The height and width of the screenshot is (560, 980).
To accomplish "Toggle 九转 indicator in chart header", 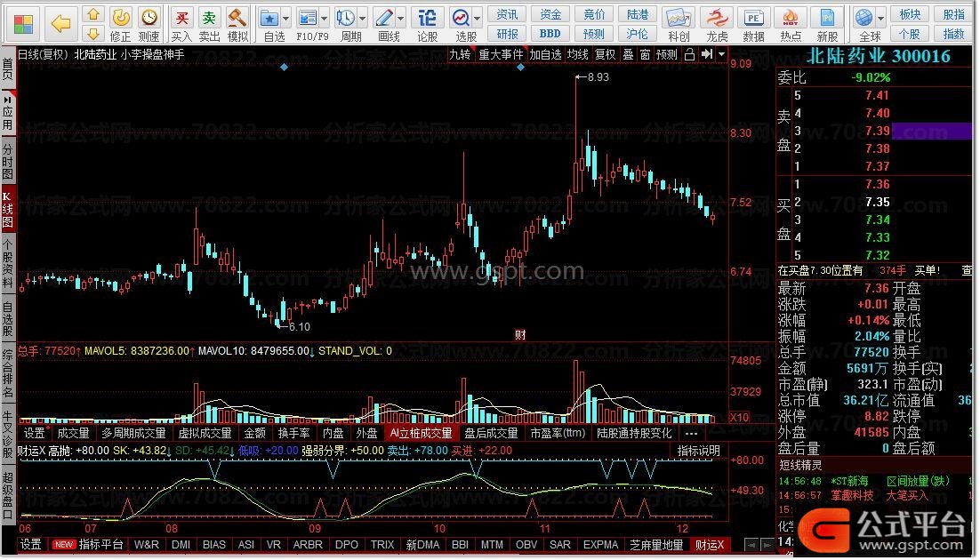I will click(460, 54).
